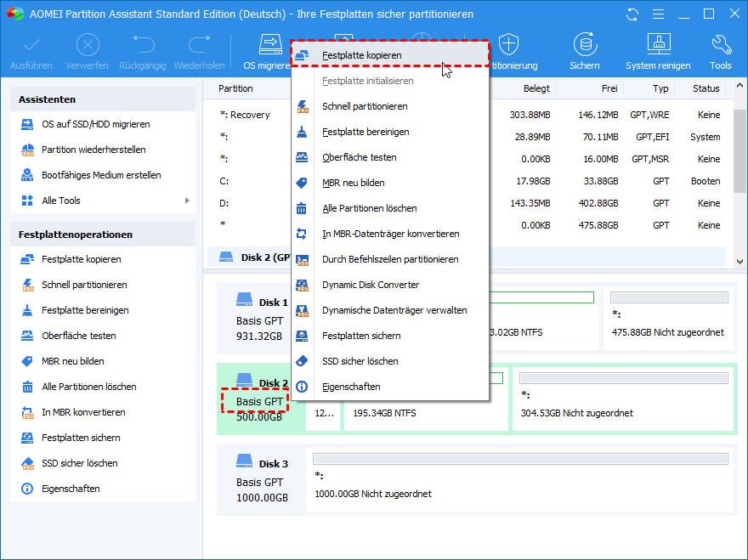Choose Dynamic Disk Converter menu entry
The image size is (748, 560).
click(390, 285)
